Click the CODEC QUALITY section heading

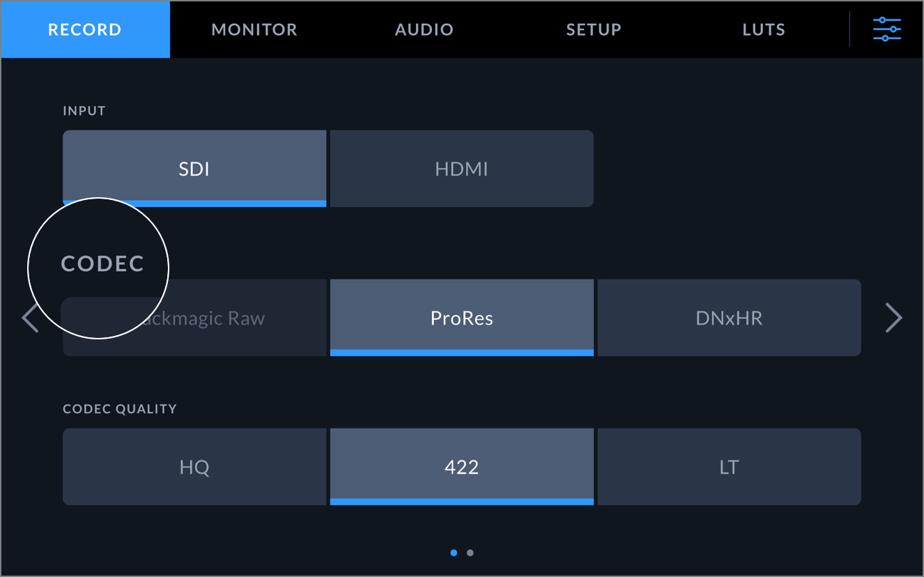(119, 409)
